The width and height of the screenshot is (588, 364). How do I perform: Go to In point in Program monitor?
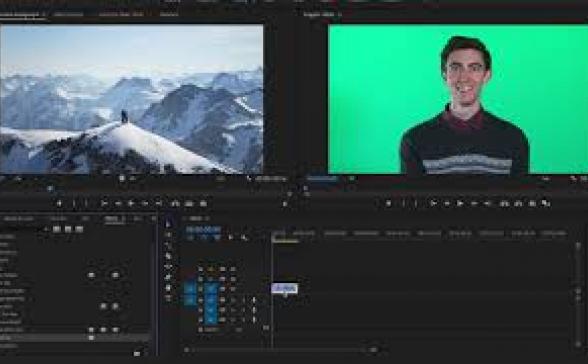(x=434, y=204)
